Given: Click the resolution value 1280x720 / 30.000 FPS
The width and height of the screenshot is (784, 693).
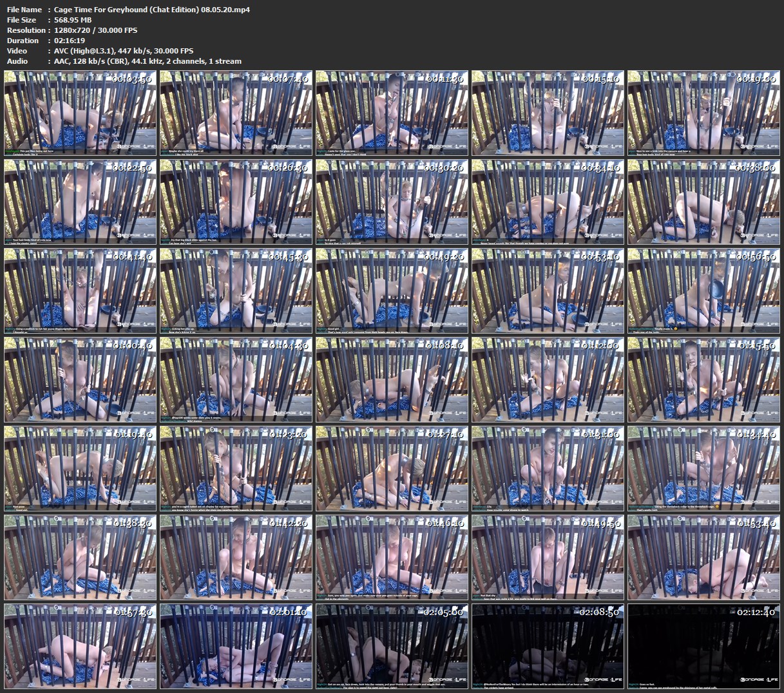Looking at the screenshot, I should pyautogui.click(x=96, y=30).
